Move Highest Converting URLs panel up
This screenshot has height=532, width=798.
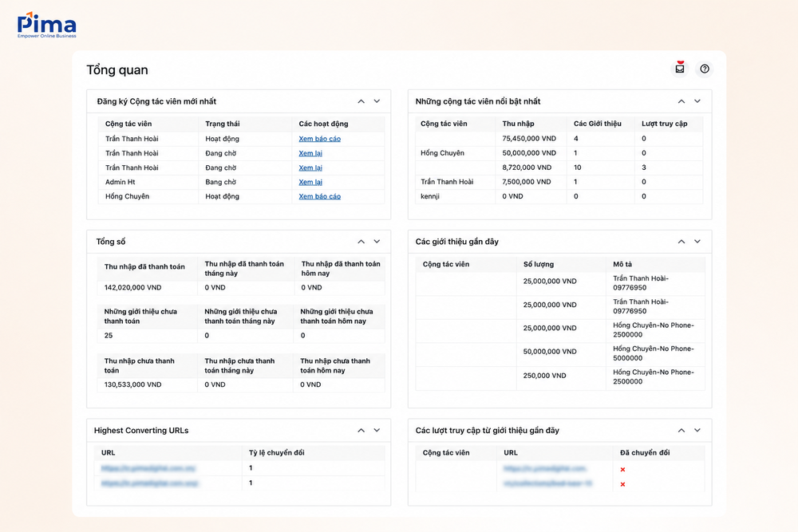pyautogui.click(x=361, y=430)
